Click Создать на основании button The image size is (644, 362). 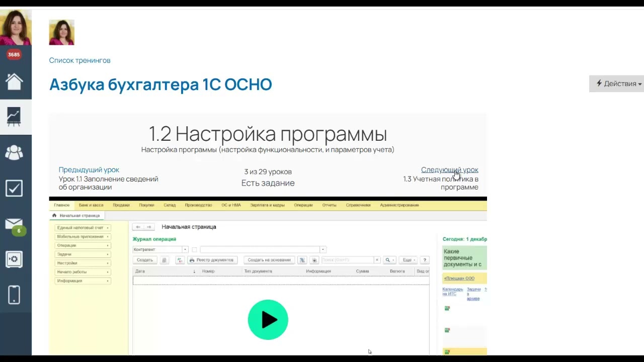[x=269, y=260]
